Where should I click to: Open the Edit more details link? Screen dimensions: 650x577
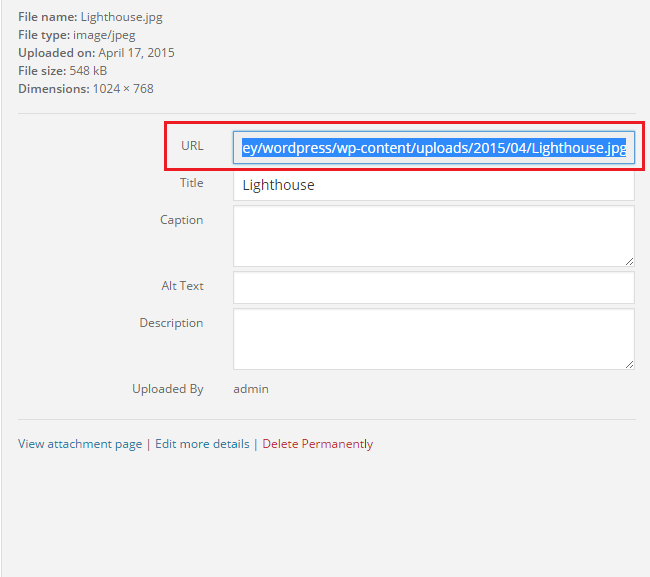pyautogui.click(x=202, y=444)
